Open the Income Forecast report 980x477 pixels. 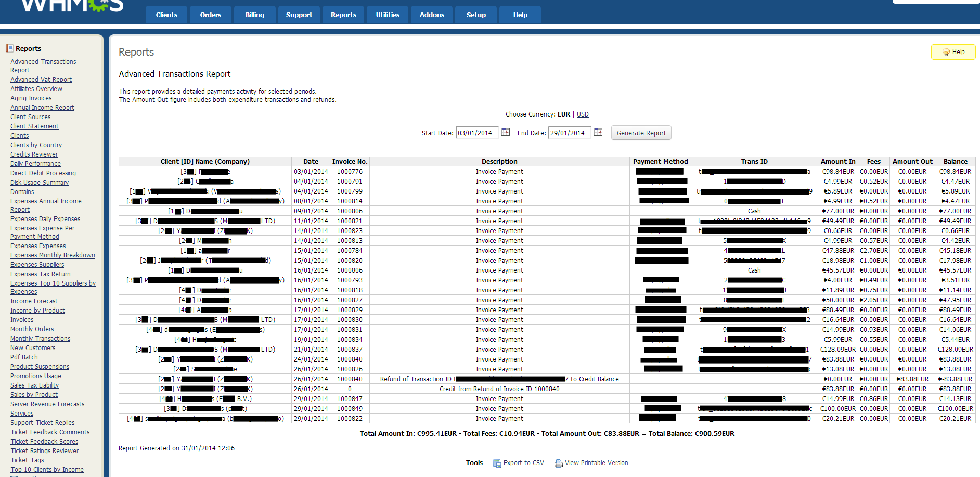(x=34, y=301)
